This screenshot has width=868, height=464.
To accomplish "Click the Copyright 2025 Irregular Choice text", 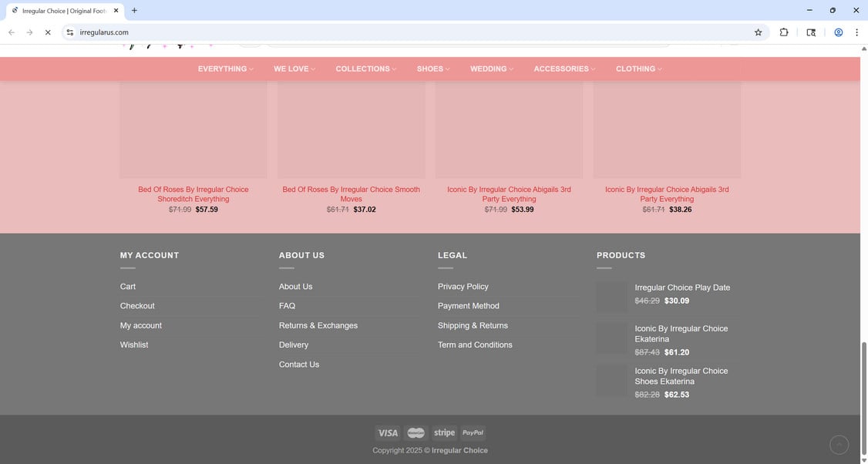I will [430, 450].
